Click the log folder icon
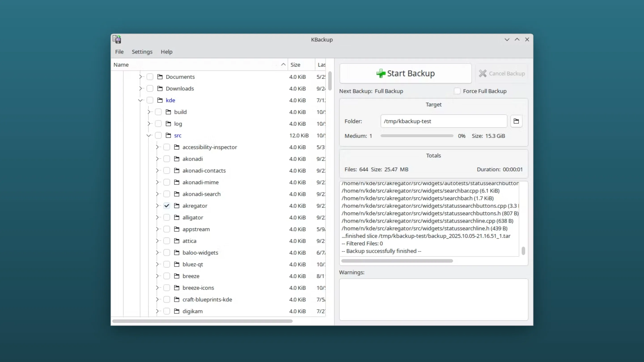 tap(169, 124)
